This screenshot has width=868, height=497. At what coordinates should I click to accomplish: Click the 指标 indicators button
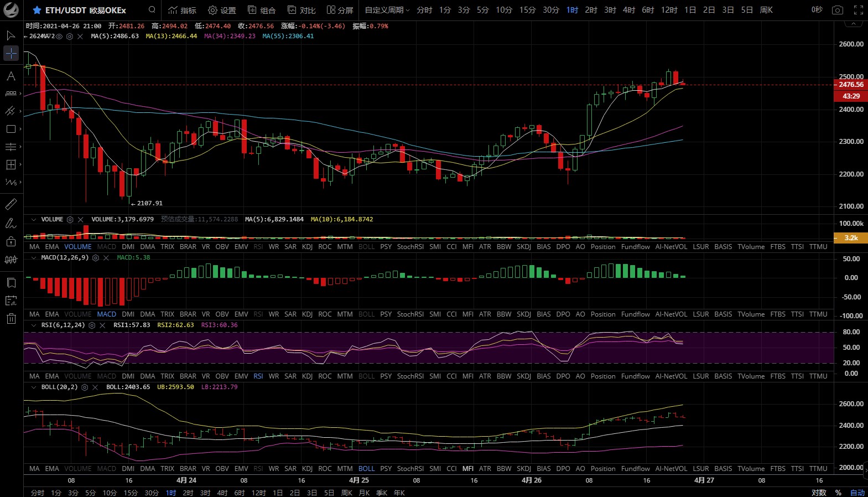[182, 10]
